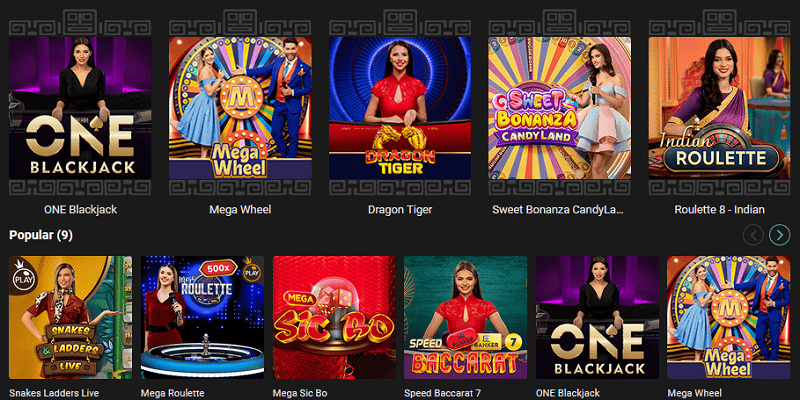Open the ONE Blackjack featured game tile
The height and width of the screenshot is (400, 800).
80,108
